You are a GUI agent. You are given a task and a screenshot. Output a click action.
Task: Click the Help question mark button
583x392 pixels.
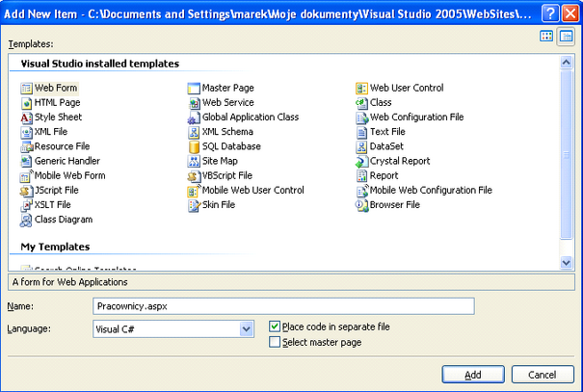550,13
